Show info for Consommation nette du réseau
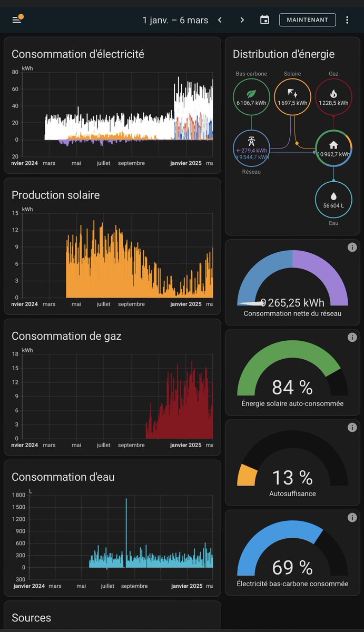The width and height of the screenshot is (364, 632). 352,247
